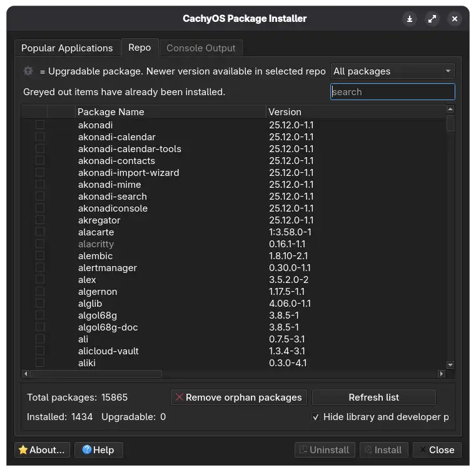Click the question mark Help icon
476x472 pixels.
[86, 449]
